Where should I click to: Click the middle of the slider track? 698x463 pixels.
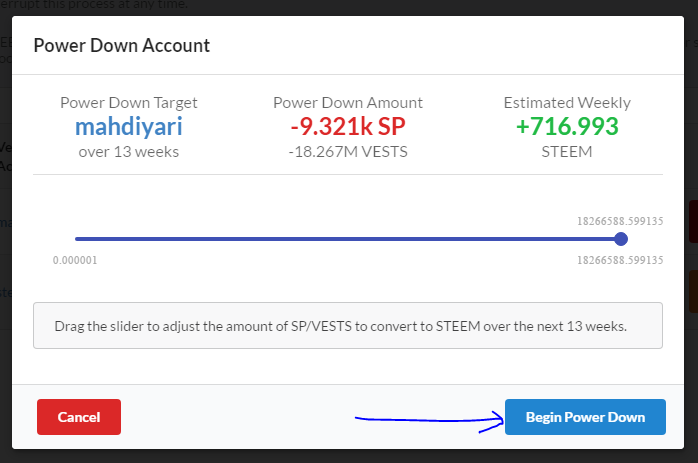[x=348, y=239]
